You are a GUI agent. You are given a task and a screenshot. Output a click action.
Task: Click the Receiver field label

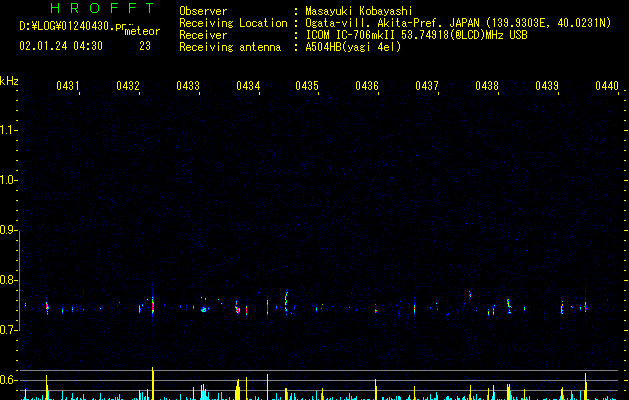pos(203,35)
